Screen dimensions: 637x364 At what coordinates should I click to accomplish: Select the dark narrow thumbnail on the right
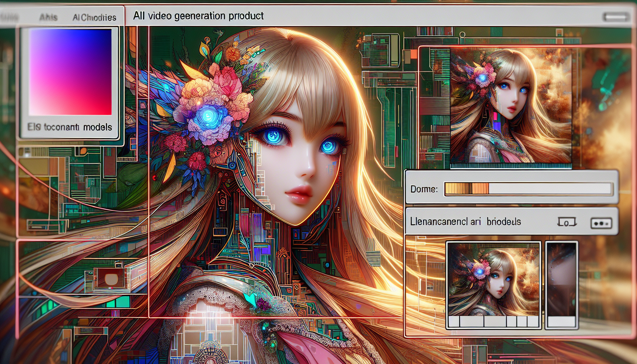click(561, 279)
